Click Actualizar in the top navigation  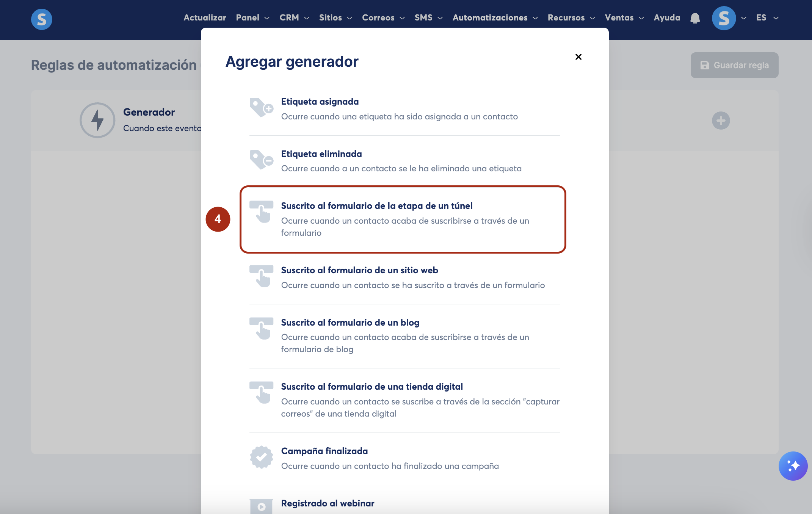click(x=205, y=18)
